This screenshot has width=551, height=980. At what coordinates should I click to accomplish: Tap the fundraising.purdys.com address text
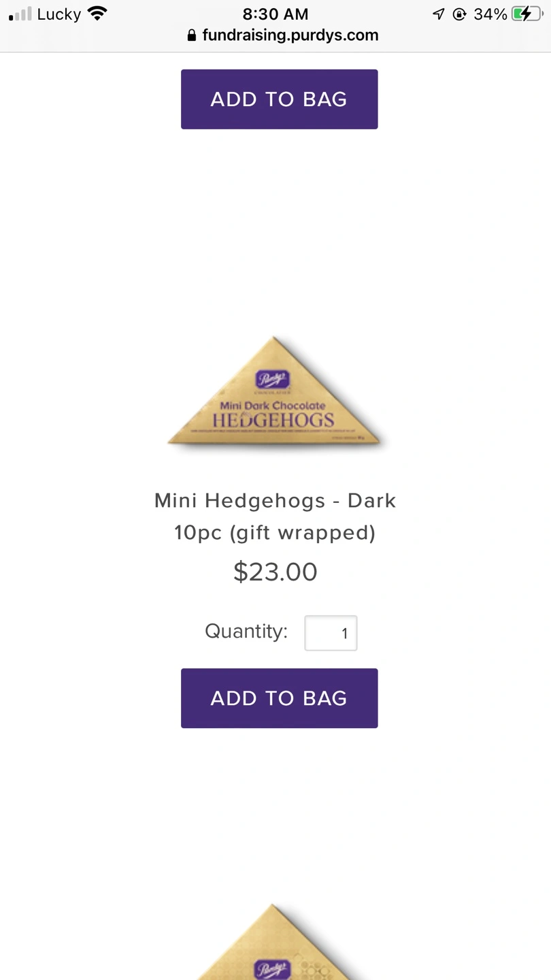(290, 35)
